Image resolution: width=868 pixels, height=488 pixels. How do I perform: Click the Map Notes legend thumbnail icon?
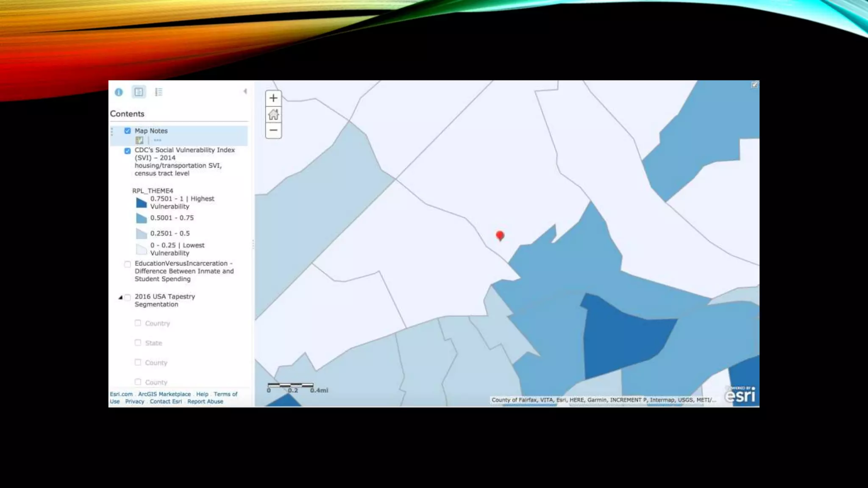[139, 140]
